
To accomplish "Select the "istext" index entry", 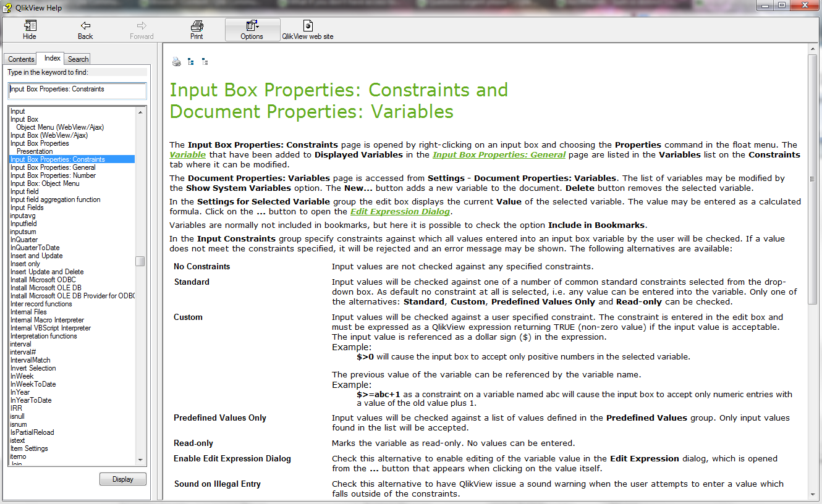I will pyautogui.click(x=17, y=440).
